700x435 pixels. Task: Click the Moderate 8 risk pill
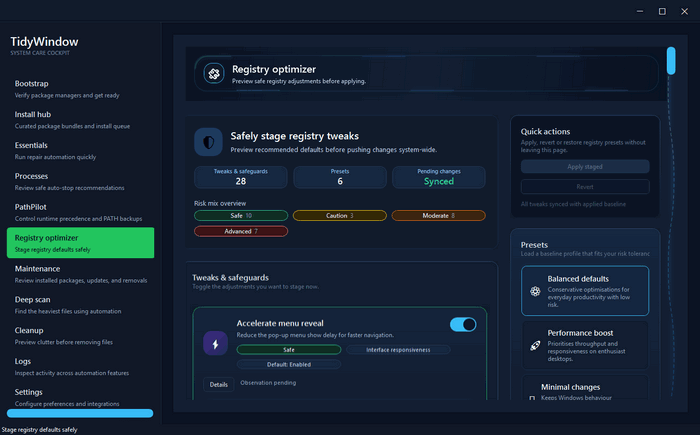click(438, 216)
